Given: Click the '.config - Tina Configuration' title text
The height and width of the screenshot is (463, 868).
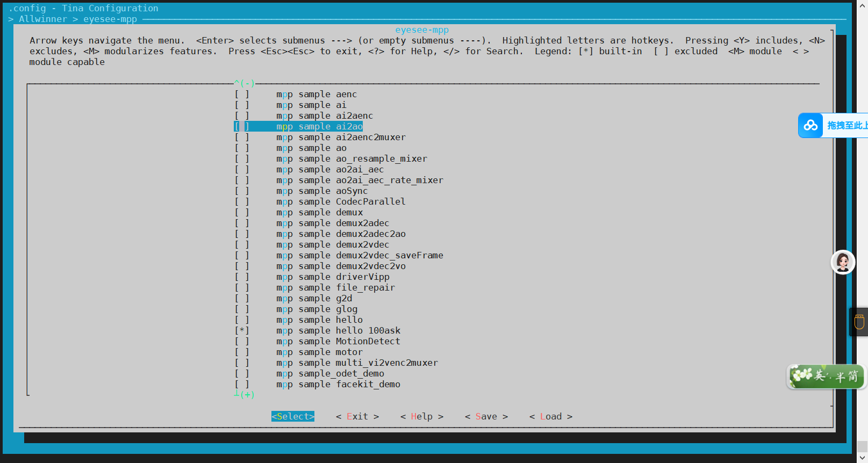Looking at the screenshot, I should [83, 9].
